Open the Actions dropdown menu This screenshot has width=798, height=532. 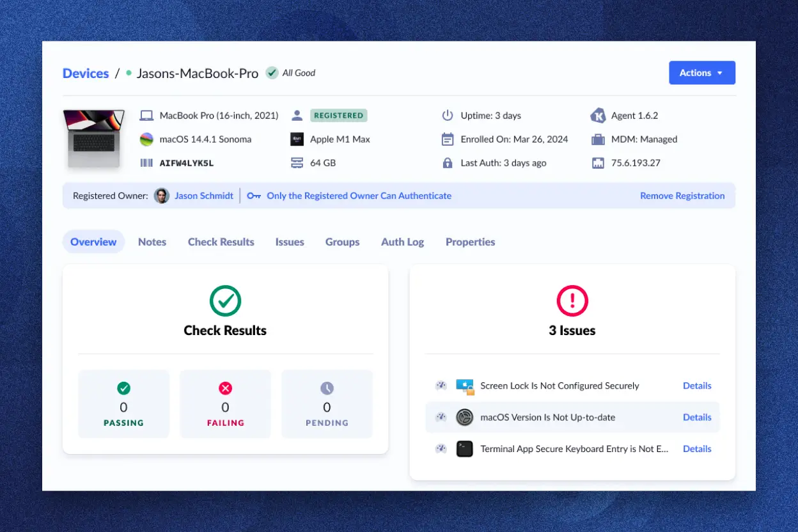(x=701, y=72)
